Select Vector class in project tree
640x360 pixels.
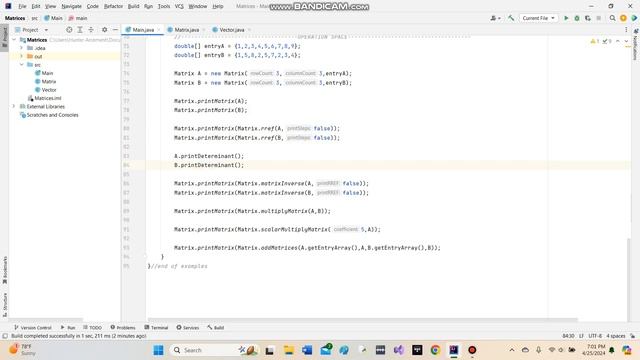[x=46, y=90]
